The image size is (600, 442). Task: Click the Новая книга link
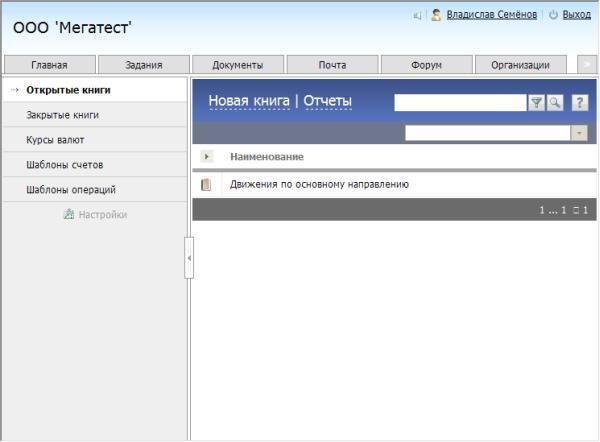249,101
